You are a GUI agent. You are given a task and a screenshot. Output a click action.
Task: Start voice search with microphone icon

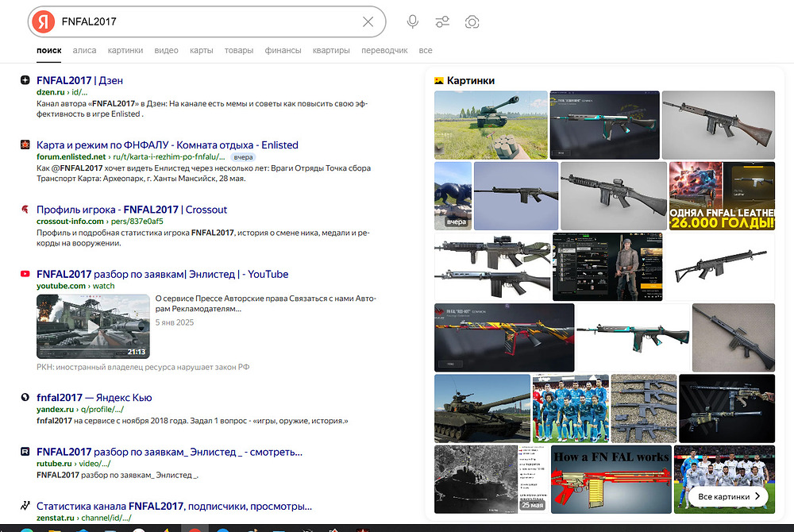[x=413, y=21]
